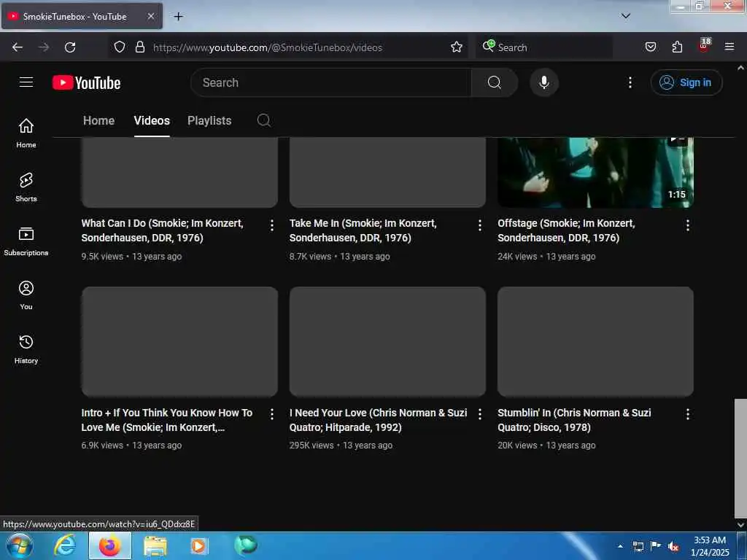Open the Firefox extensions puzzle icon
747x560 pixels.
677,47
